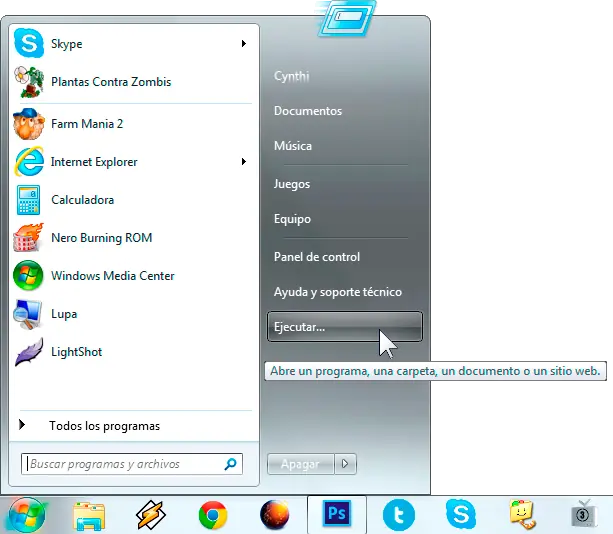Start Internet Explorer from its icon
This screenshot has height=534, width=613.
(29, 161)
